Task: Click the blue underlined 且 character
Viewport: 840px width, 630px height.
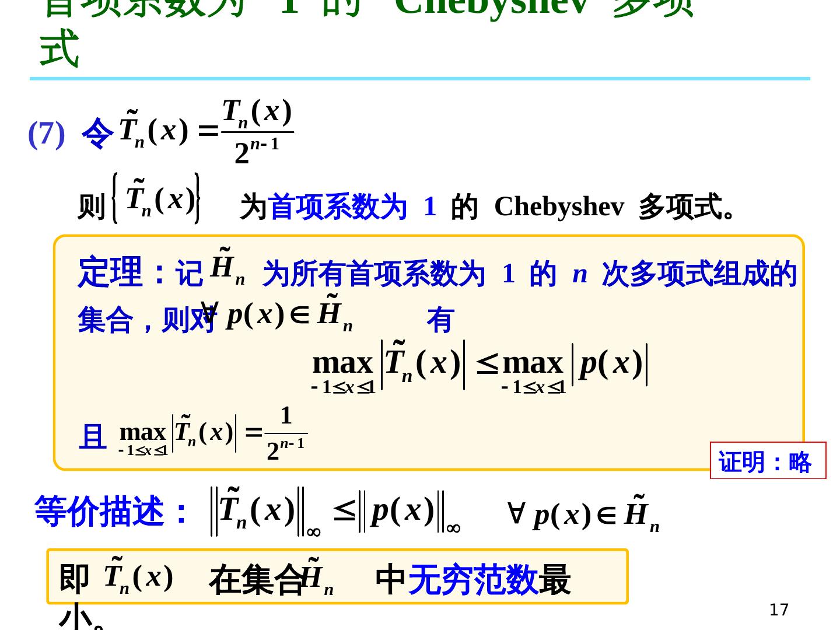Action: [92, 437]
